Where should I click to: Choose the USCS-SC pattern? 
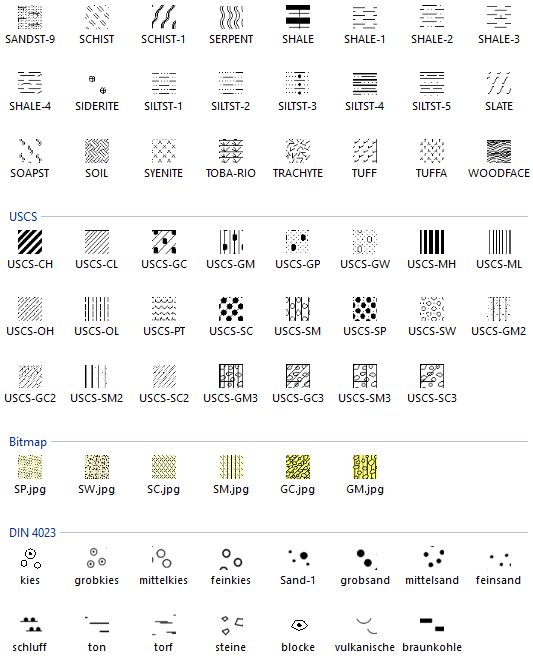pyautogui.click(x=231, y=309)
